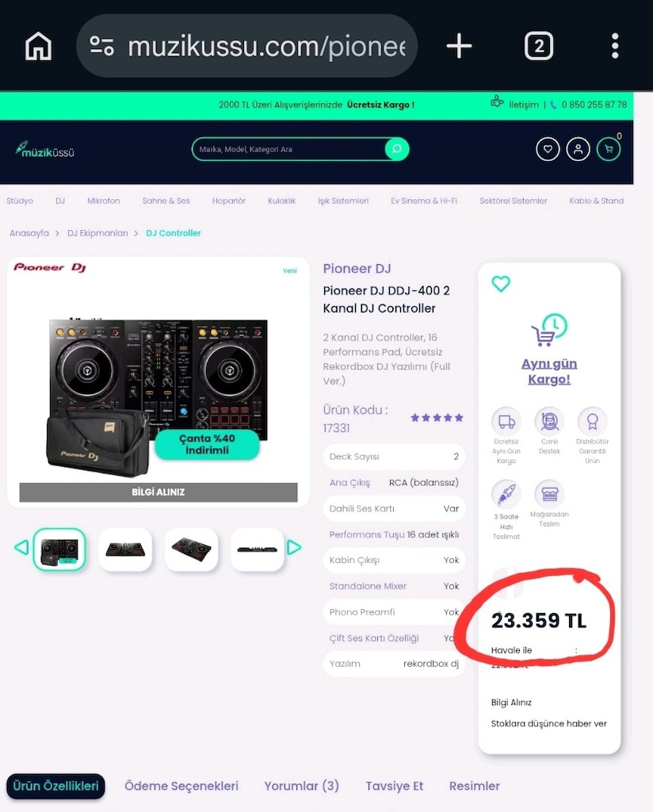Click the BİLGİ ALINIZ button under image
Viewport: 653px width, 812px height.
[158, 492]
